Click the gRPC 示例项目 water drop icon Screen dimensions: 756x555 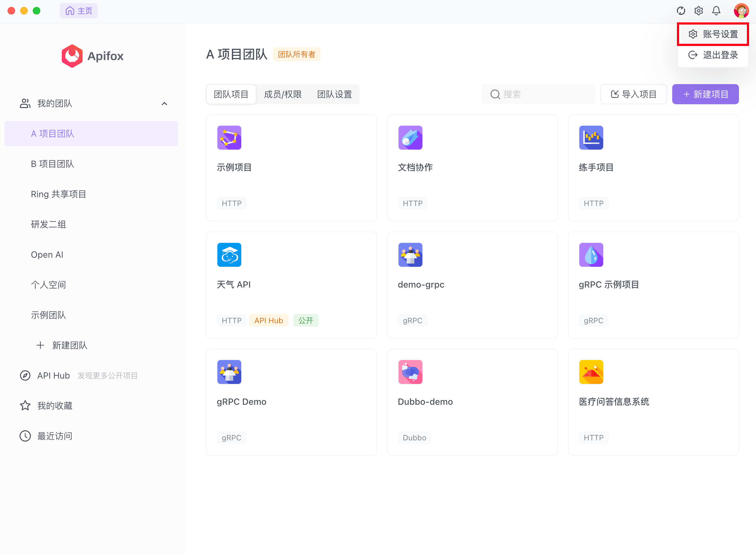pyautogui.click(x=591, y=255)
